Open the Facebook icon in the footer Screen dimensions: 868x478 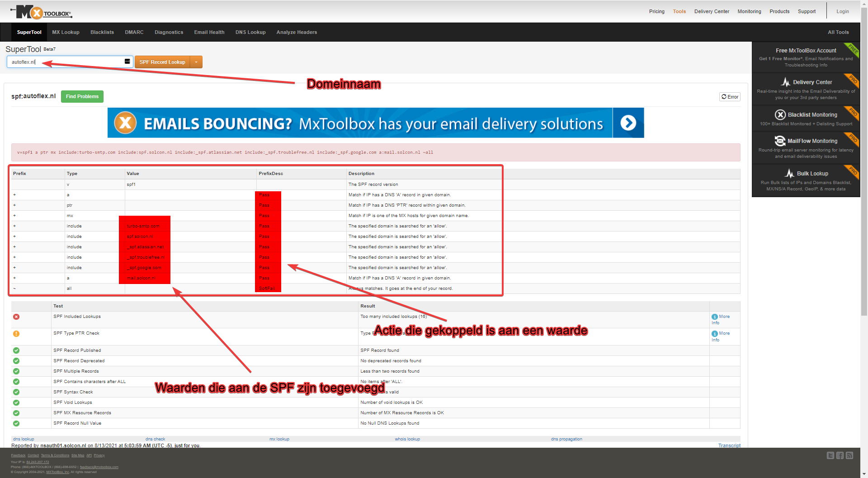[x=840, y=455]
